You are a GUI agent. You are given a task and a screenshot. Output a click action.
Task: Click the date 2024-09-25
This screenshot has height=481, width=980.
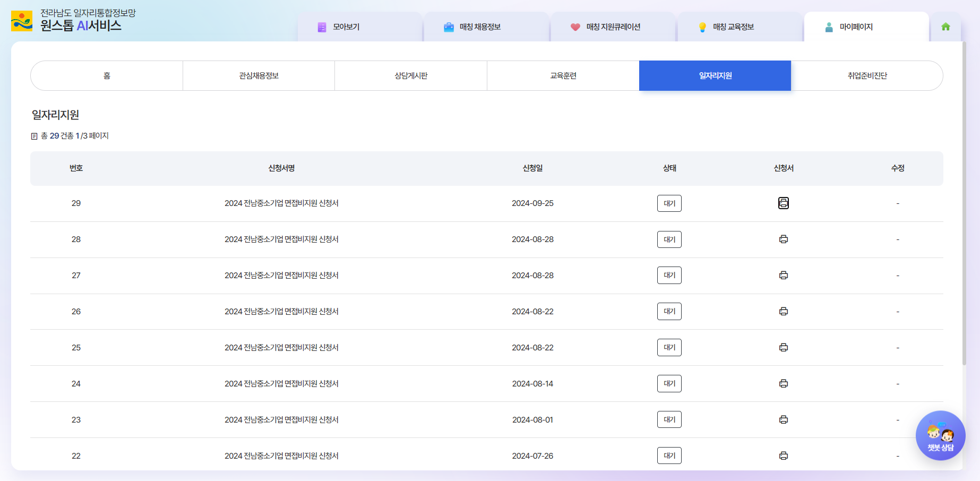(532, 203)
